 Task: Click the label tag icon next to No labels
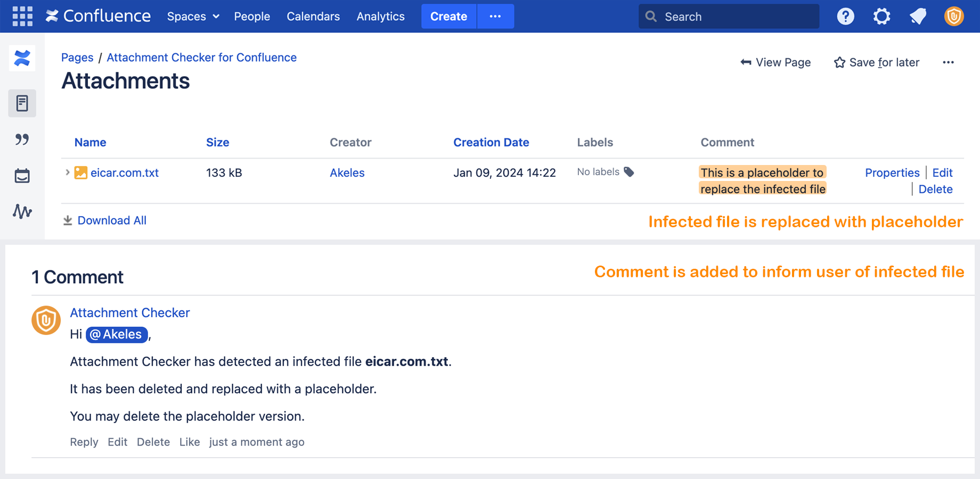click(629, 172)
